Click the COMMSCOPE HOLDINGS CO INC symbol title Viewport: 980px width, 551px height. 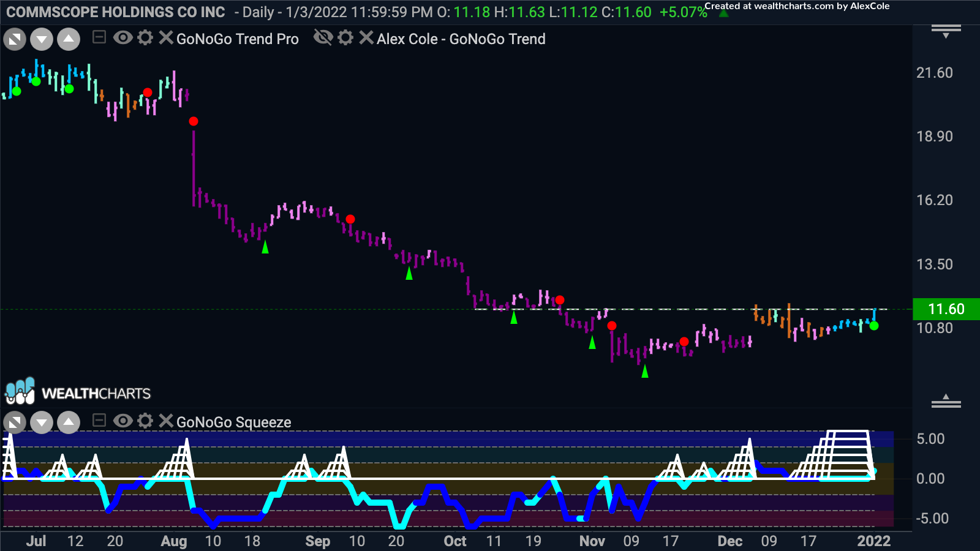[x=116, y=12]
